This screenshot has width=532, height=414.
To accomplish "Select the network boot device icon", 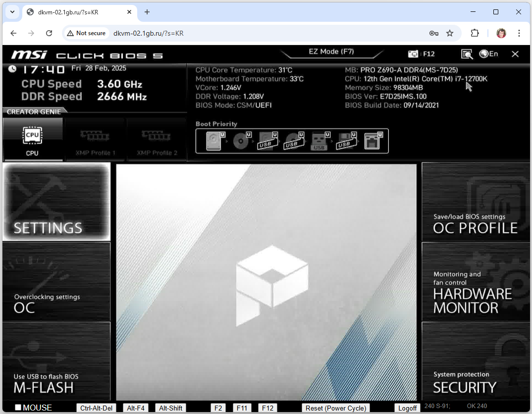I will click(x=372, y=141).
